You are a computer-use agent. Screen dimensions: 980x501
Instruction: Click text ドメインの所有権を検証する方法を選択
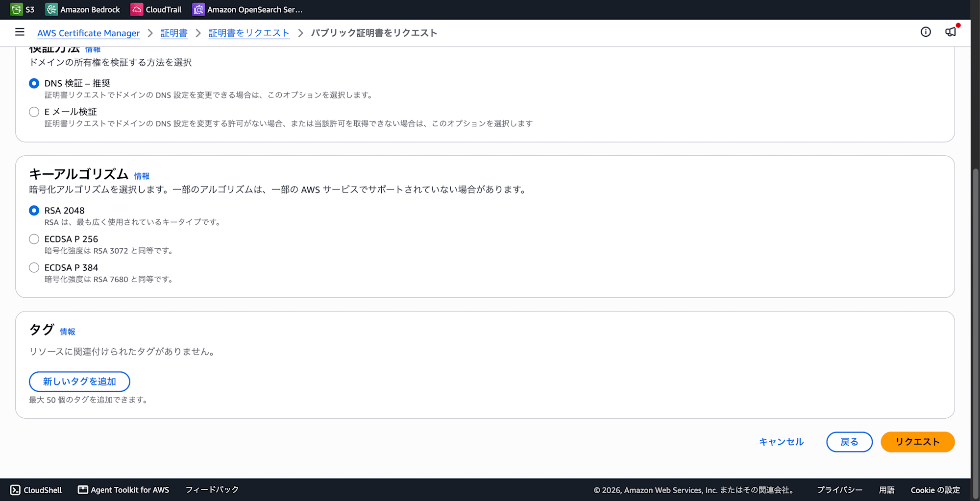coord(110,63)
